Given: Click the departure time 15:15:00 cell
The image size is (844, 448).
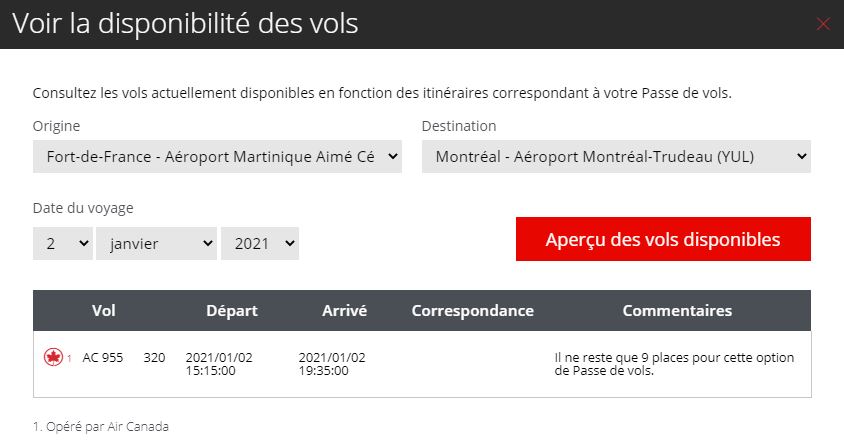Looking at the screenshot, I should 211,371.
